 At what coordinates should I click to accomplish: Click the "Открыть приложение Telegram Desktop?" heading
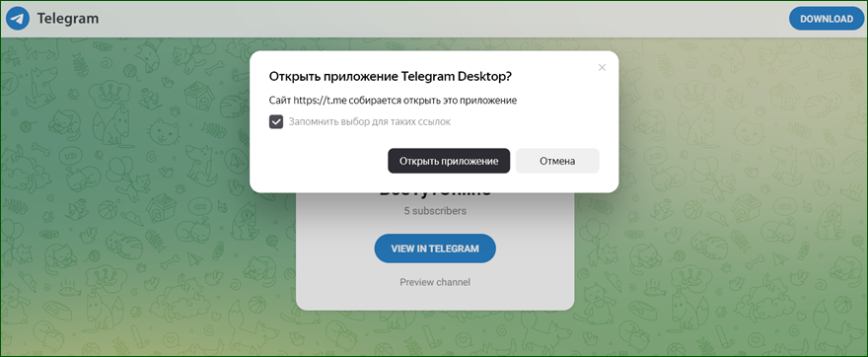[x=390, y=77]
